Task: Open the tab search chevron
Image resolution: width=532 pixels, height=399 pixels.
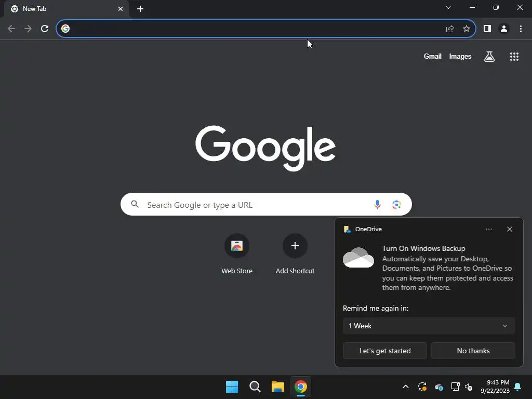Action: click(448, 7)
